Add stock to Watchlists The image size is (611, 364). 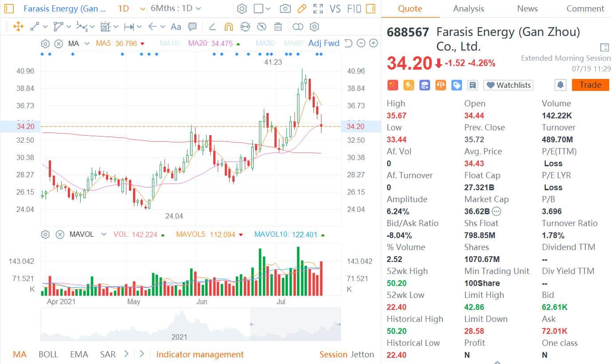tap(508, 85)
